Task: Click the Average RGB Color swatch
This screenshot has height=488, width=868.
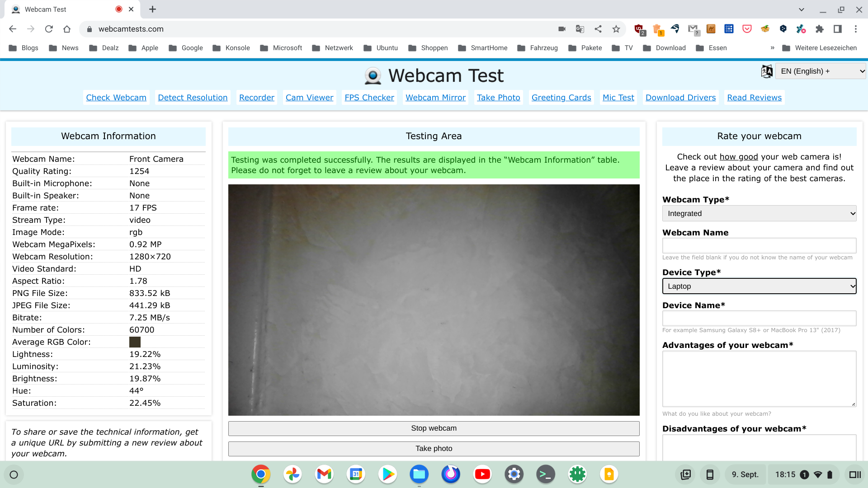Action: click(135, 342)
